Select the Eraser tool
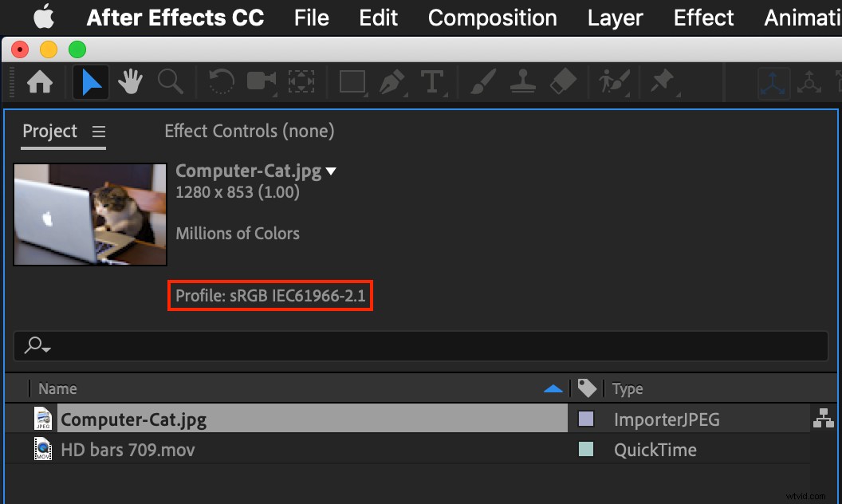 [563, 81]
